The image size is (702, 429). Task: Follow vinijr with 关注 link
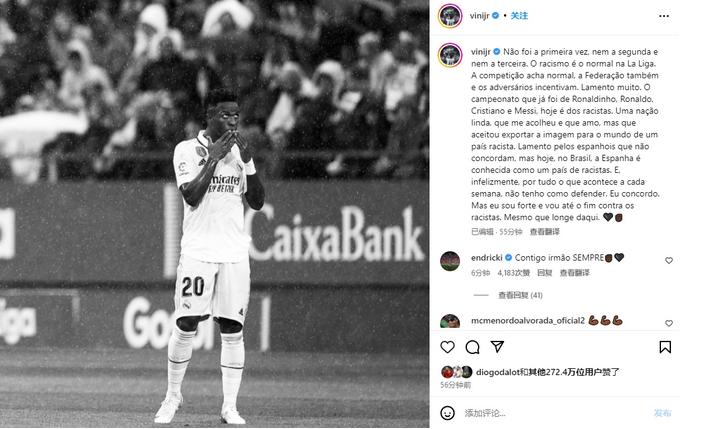519,16
